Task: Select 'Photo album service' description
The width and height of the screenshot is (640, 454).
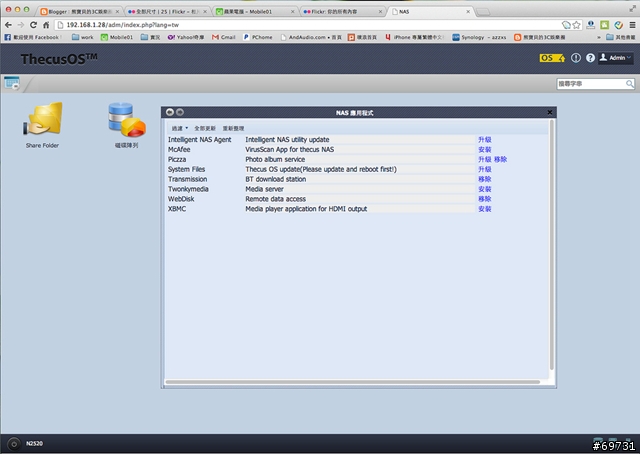Action: 275,159
